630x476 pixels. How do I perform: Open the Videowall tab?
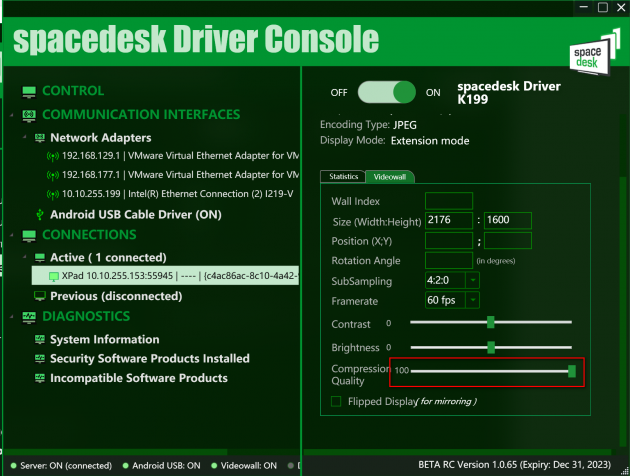385,177
